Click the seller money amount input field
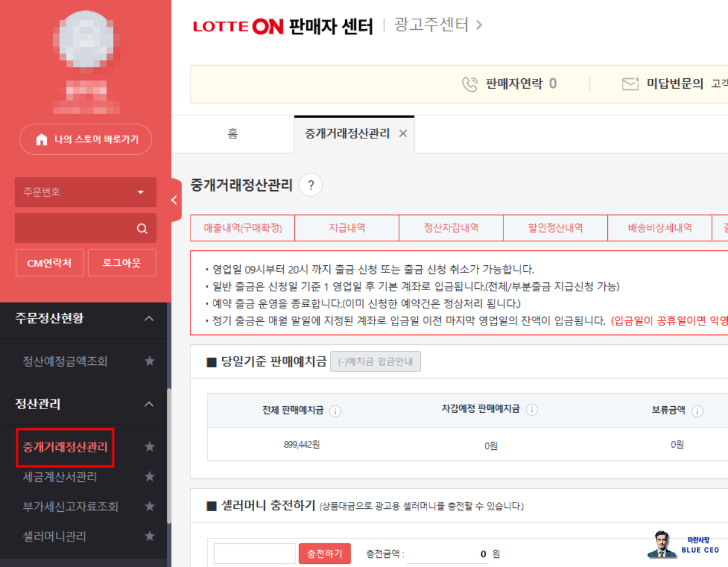The height and width of the screenshot is (567, 728). point(254,554)
